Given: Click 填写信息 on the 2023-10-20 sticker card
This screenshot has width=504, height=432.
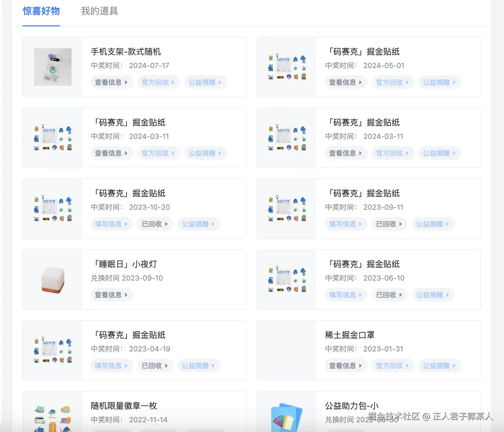Looking at the screenshot, I should (x=111, y=224).
